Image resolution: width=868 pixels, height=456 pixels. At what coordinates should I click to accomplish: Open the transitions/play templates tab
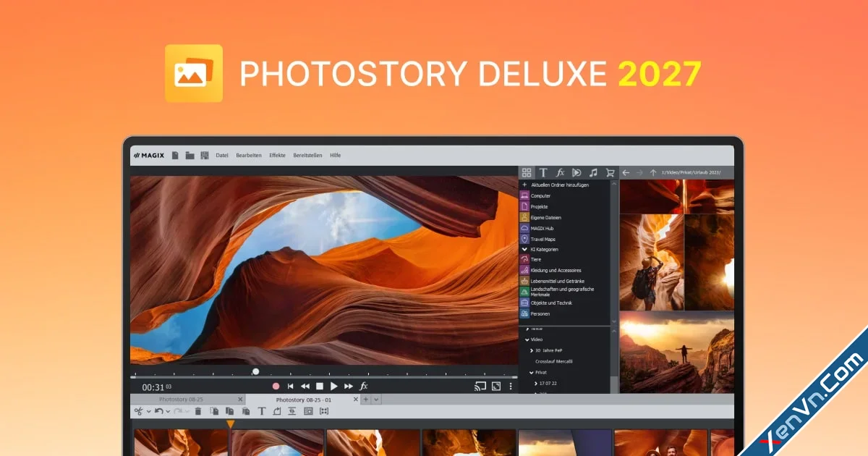coord(576,172)
